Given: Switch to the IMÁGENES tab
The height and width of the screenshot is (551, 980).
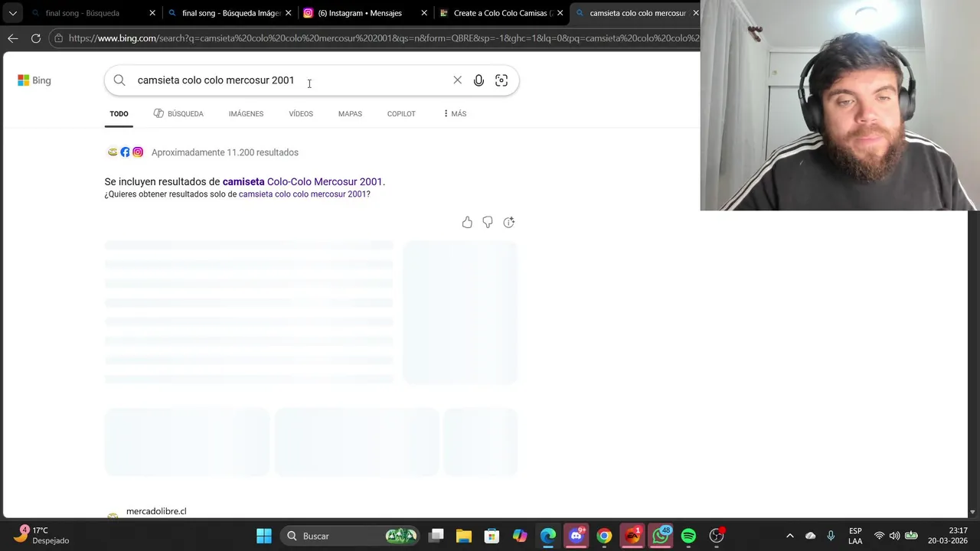Looking at the screenshot, I should (246, 114).
